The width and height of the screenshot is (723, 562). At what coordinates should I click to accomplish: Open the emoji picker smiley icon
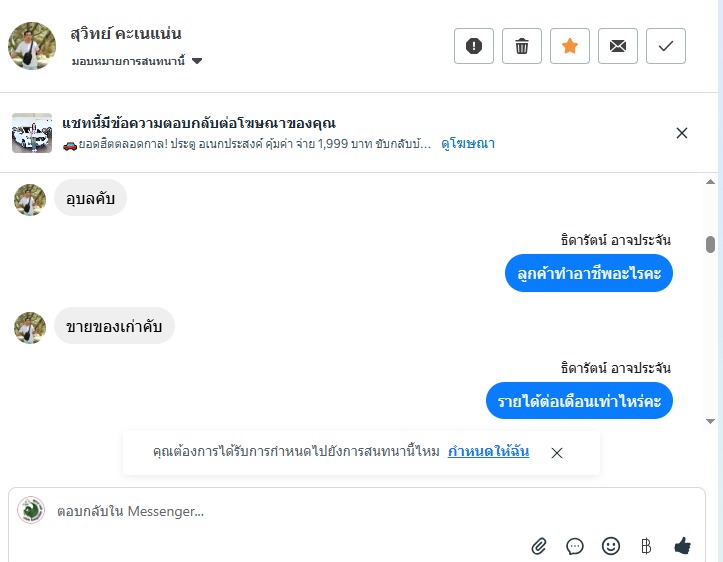(x=611, y=546)
